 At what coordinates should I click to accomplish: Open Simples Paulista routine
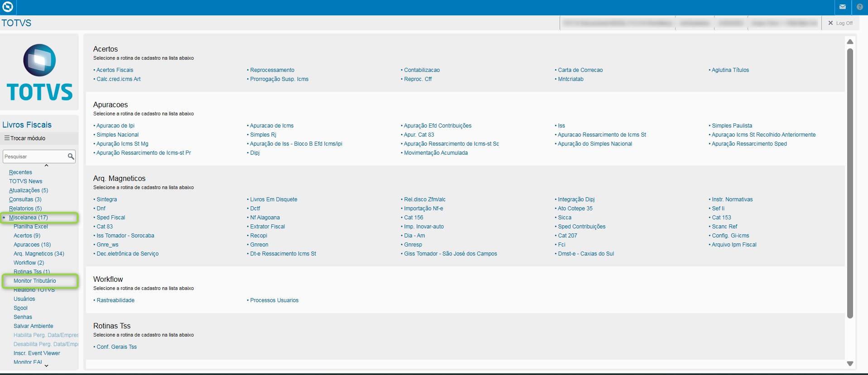pyautogui.click(x=732, y=126)
